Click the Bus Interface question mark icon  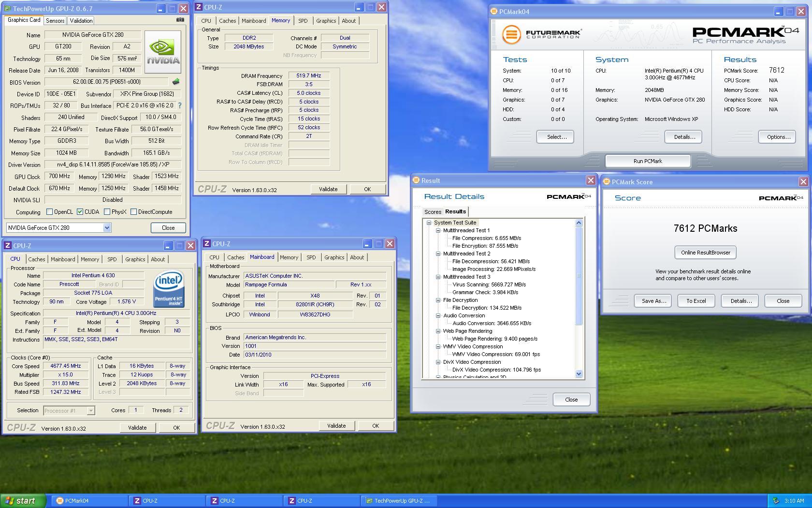180,105
